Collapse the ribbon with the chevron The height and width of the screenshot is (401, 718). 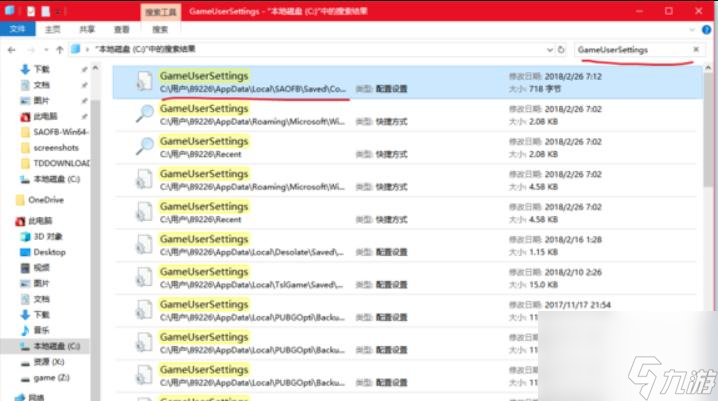point(692,30)
